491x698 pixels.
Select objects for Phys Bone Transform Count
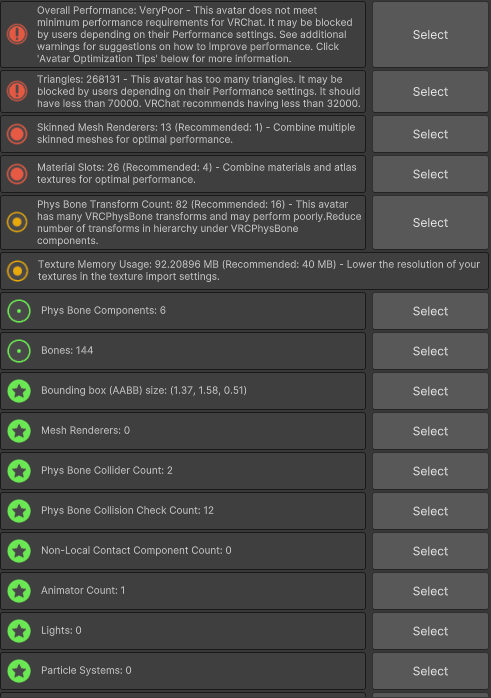click(430, 222)
